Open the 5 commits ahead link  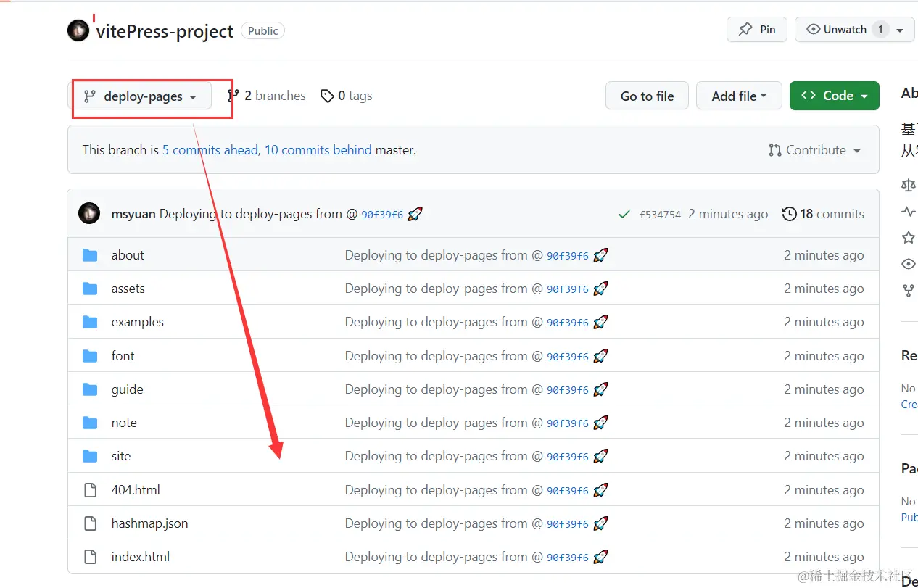[210, 150]
